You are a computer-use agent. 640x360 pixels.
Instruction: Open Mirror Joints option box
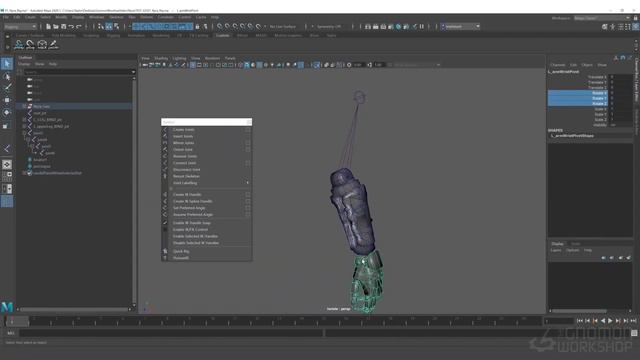pos(248,143)
